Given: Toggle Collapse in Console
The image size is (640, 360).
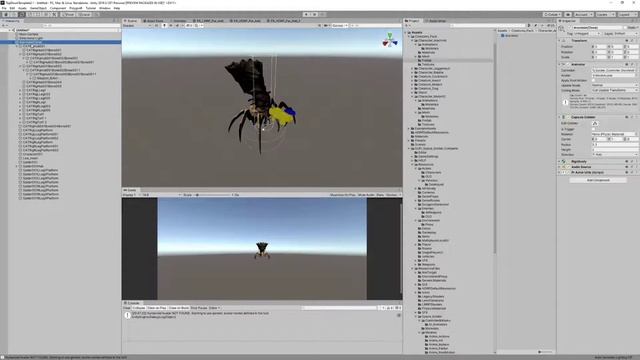Looking at the screenshot, I should [138, 308].
